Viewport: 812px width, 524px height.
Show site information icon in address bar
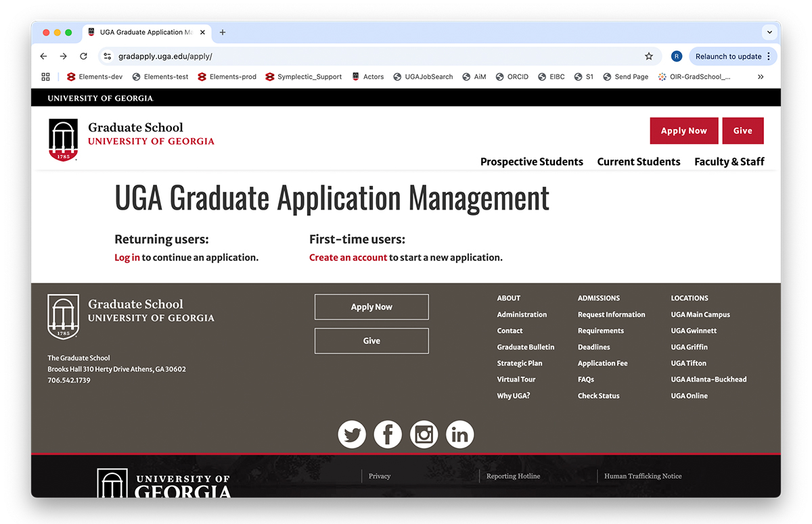coord(108,56)
